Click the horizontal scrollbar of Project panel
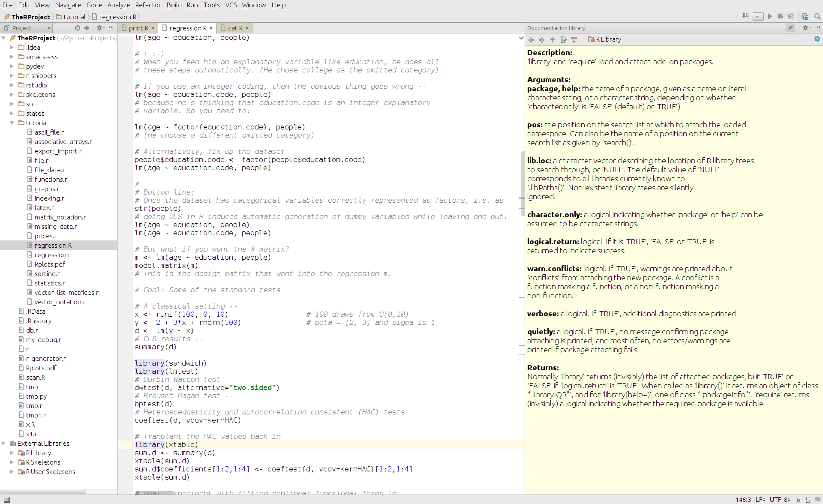Screen dimensions: 823x504 click(x=43, y=492)
